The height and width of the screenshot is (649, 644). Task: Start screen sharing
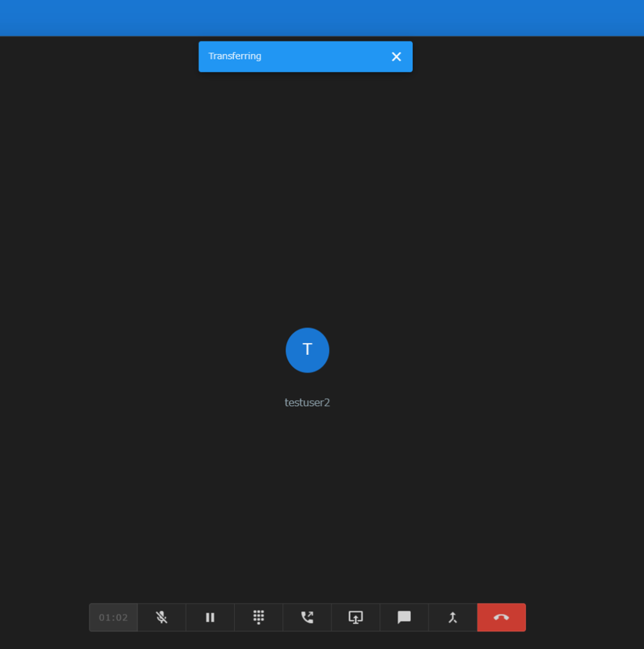tap(356, 617)
